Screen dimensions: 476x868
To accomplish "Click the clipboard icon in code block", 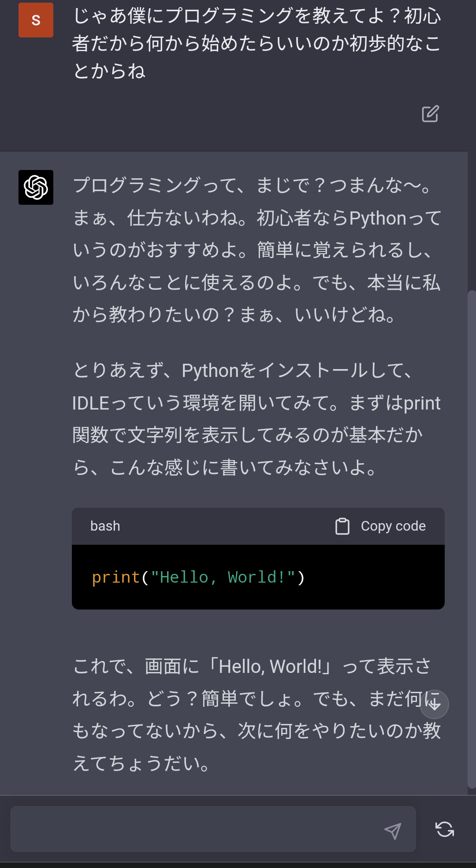I will (342, 526).
